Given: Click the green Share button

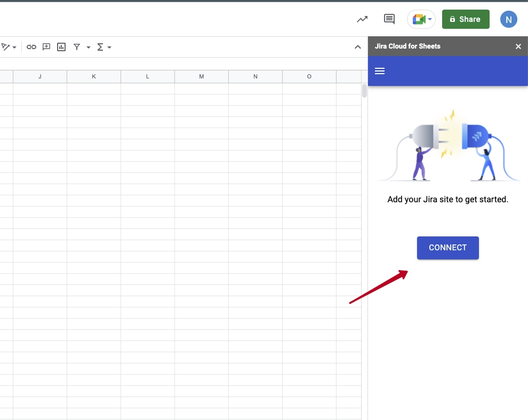Looking at the screenshot, I should point(465,19).
